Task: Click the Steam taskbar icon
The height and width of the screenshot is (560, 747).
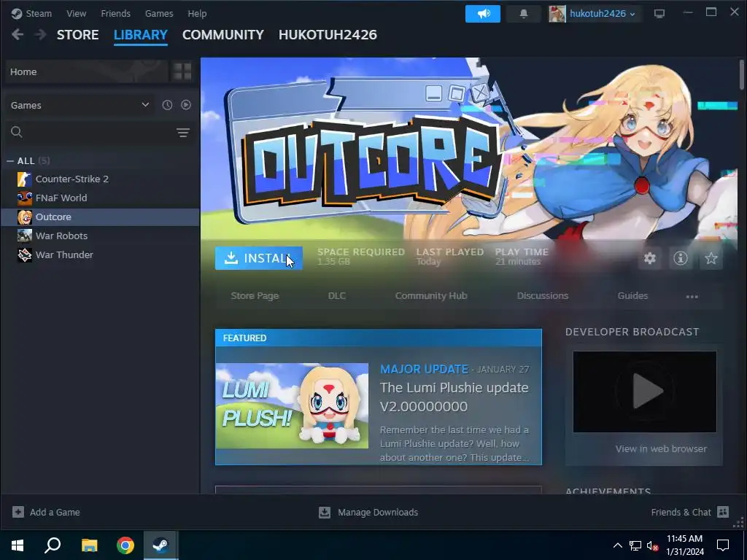Action: tap(161, 545)
